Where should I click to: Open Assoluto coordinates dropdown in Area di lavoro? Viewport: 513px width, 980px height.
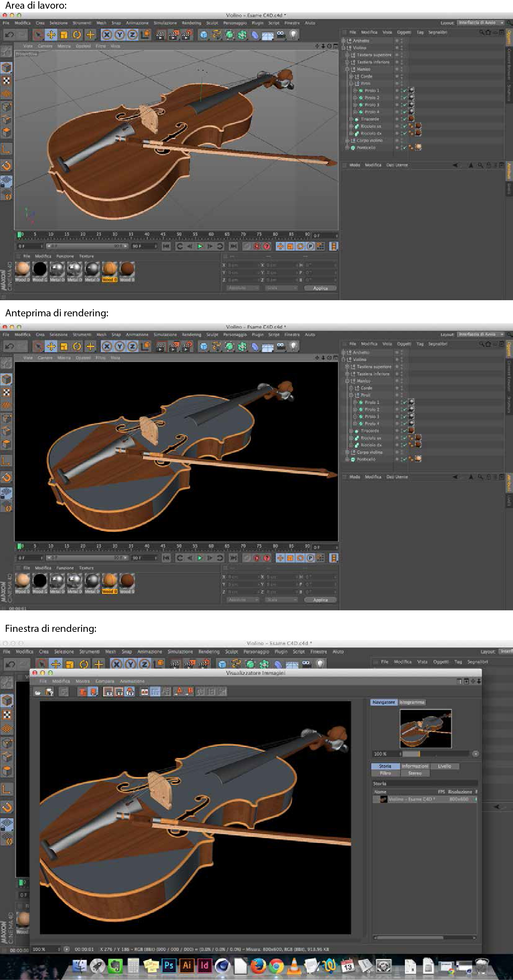pos(243,288)
